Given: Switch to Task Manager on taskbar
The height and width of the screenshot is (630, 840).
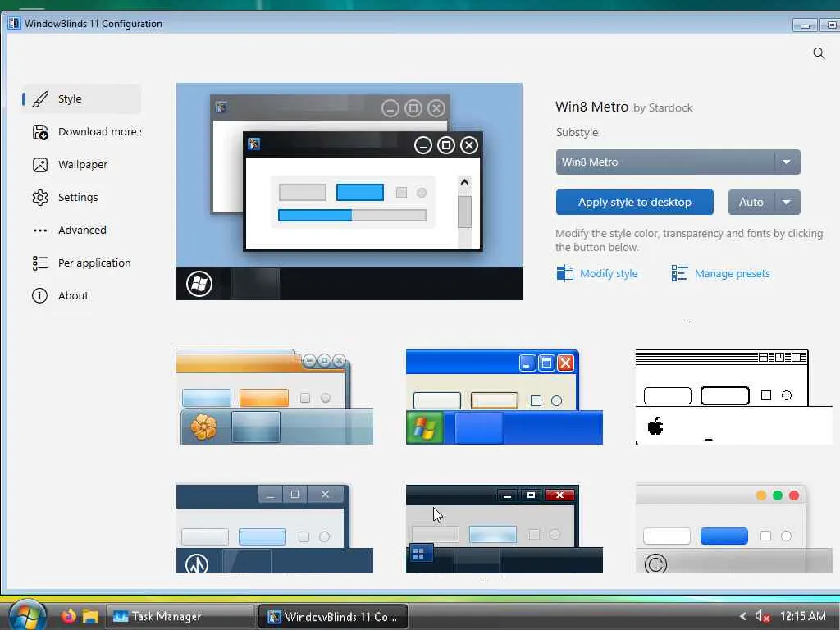Looking at the screenshot, I should [180, 617].
